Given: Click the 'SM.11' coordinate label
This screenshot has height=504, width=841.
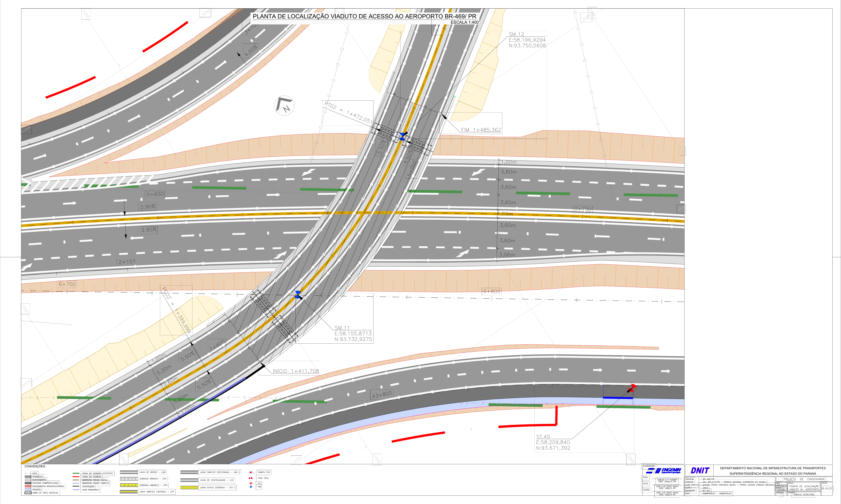Looking at the screenshot, I should 342,328.
